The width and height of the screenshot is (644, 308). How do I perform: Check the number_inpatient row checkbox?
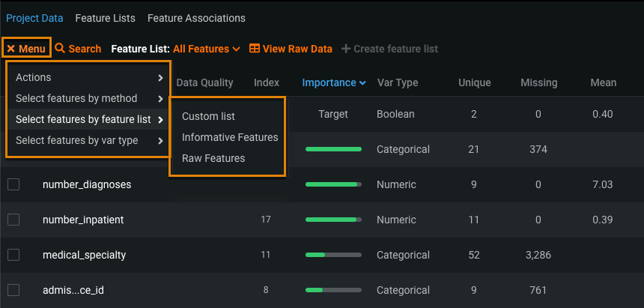[x=13, y=220]
